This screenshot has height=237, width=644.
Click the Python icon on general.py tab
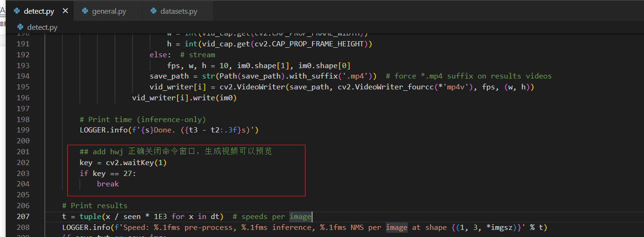pyautogui.click(x=85, y=11)
